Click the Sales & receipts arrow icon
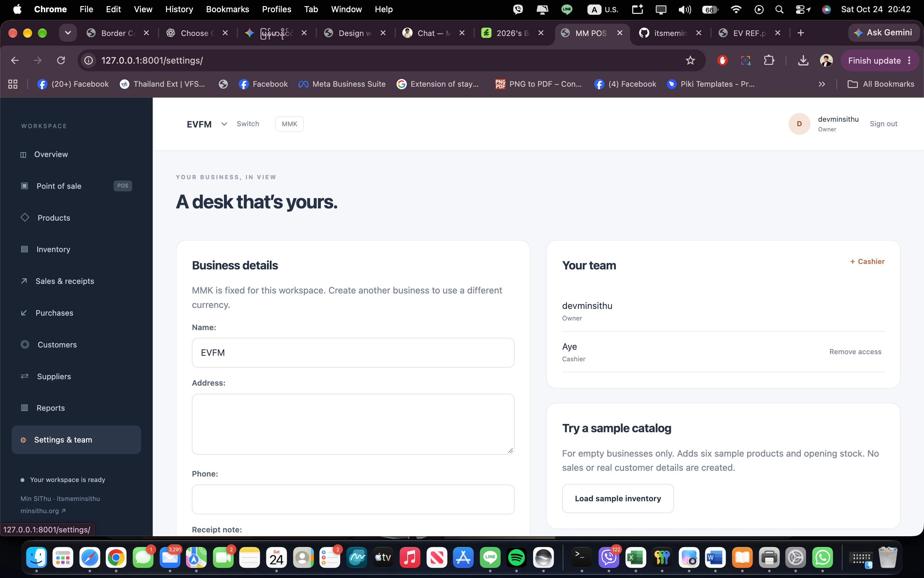Image resolution: width=924 pixels, height=578 pixels. (x=24, y=281)
